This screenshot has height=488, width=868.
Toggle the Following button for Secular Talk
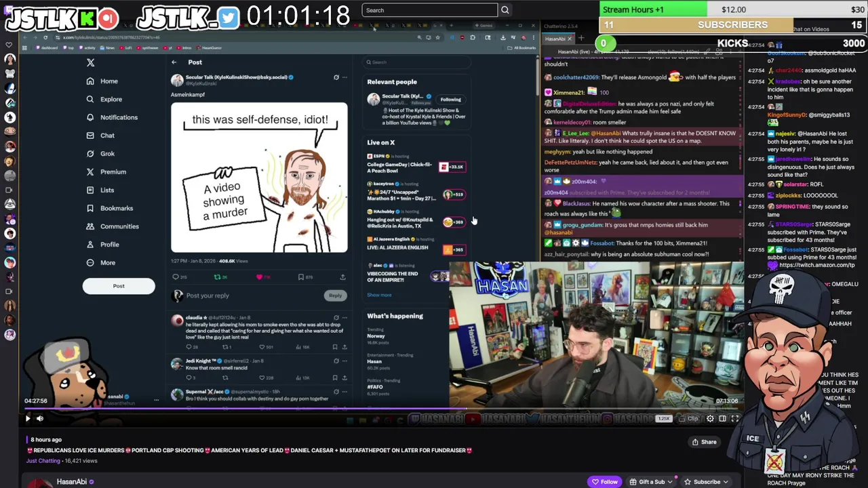[x=450, y=100]
